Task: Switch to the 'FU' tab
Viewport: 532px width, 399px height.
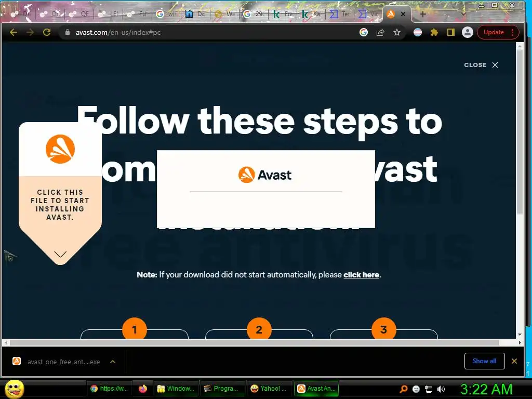Action: tap(137, 14)
